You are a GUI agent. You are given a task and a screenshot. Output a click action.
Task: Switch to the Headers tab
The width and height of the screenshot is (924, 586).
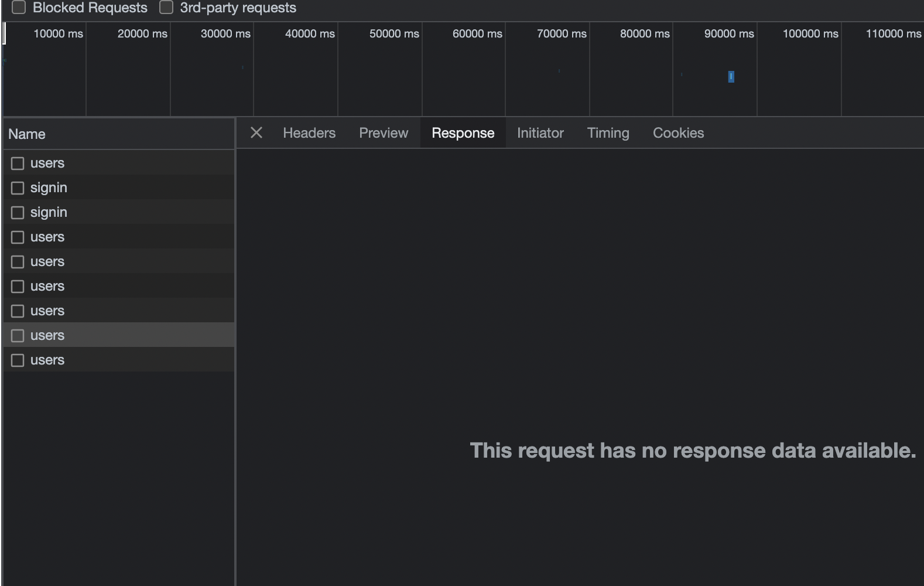[309, 133]
